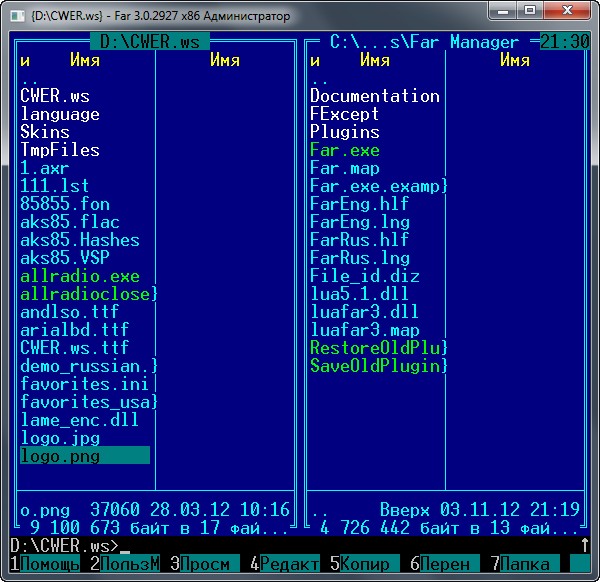Screen dimensions: 600x582
Task: Click F5 Copy in the bottom bar
Action: (364, 564)
